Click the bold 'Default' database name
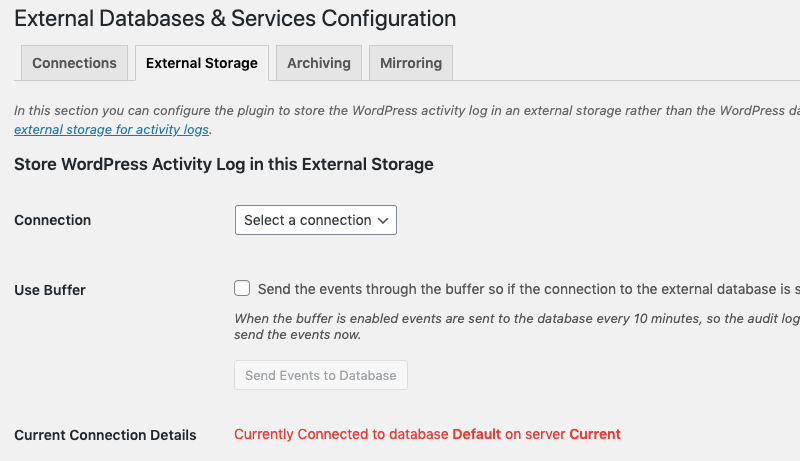The width and height of the screenshot is (800, 461). pos(475,434)
